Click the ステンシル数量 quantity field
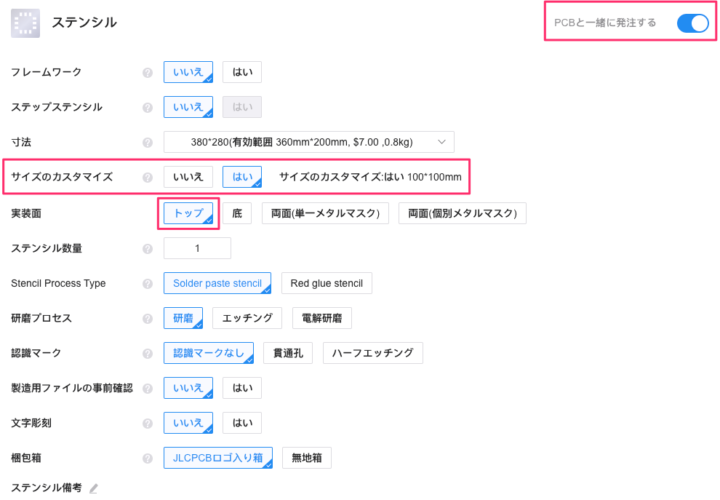 click(197, 248)
